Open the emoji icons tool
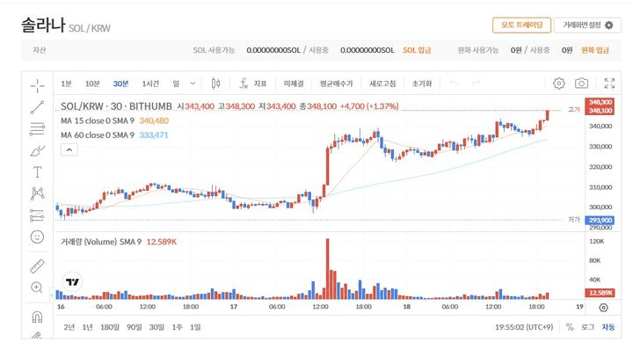Image resolution: width=633 pixels, height=364 pixels. click(37, 237)
